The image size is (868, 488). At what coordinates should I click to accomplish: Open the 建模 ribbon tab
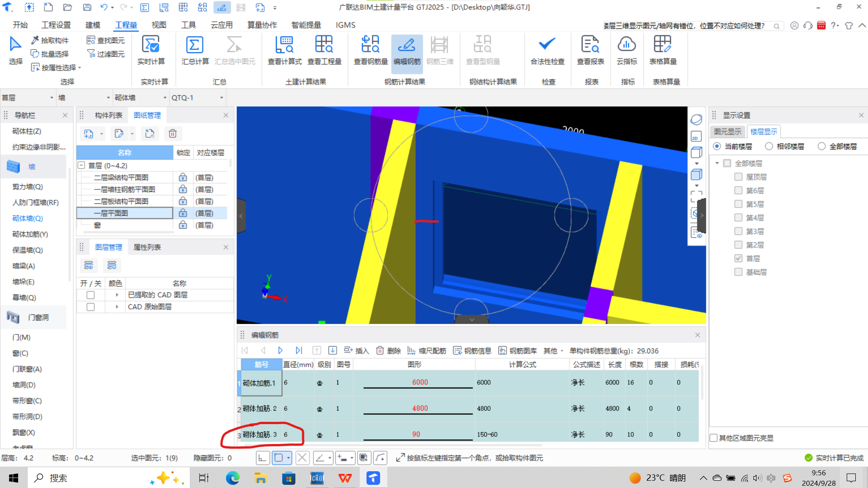(x=93, y=25)
